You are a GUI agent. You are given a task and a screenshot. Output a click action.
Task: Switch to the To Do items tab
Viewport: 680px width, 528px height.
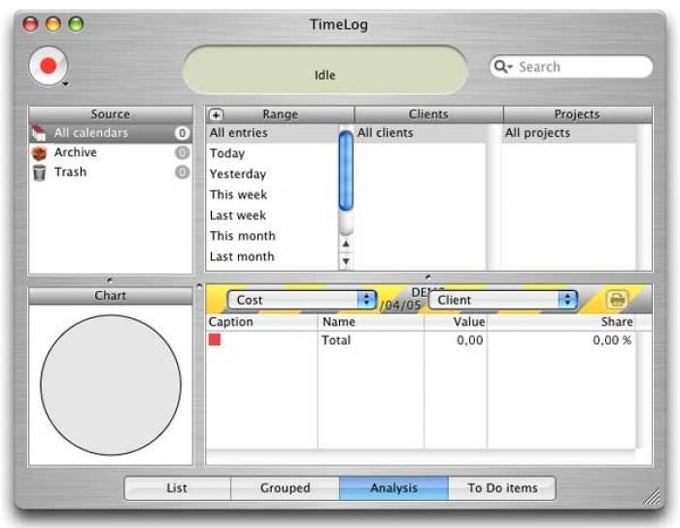[x=502, y=488]
